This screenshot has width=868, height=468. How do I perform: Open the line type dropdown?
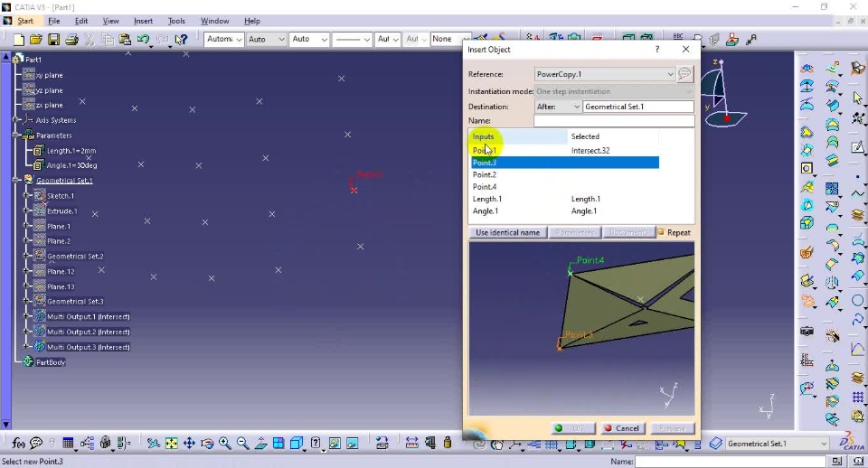[366, 39]
